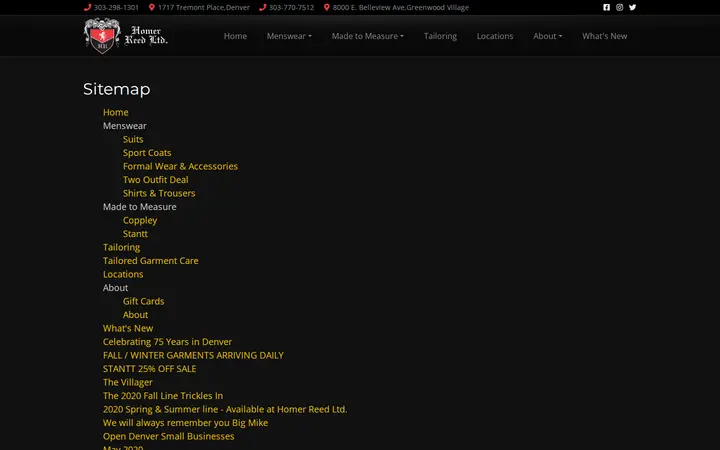Screen dimensions: 720x450
Task: Expand the About navigation dropdown
Action: pyautogui.click(x=547, y=36)
